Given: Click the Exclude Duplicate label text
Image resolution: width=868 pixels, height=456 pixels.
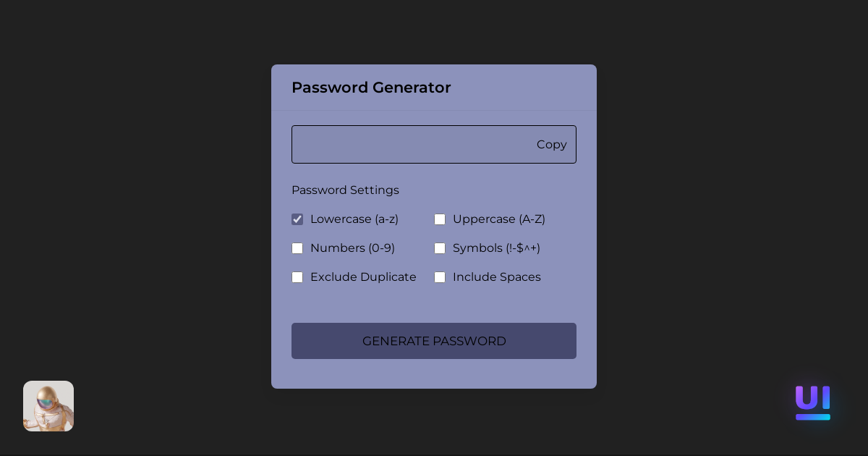Looking at the screenshot, I should (x=363, y=277).
